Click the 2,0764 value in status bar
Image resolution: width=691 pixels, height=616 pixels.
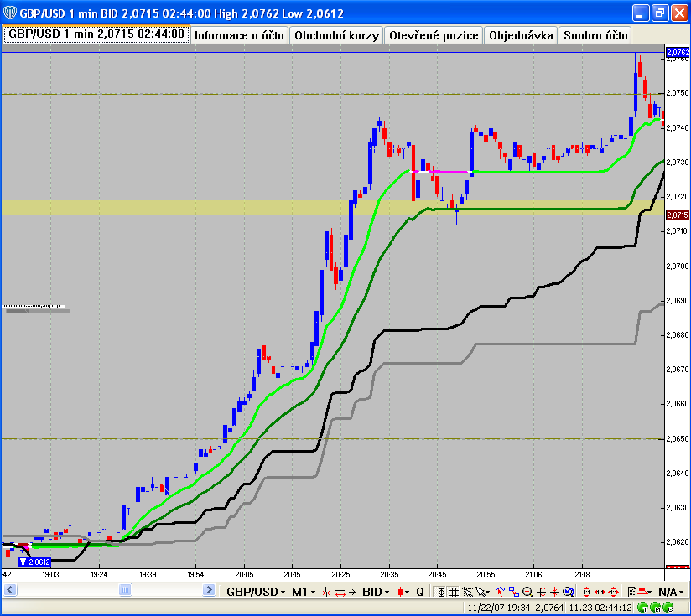pyautogui.click(x=549, y=608)
